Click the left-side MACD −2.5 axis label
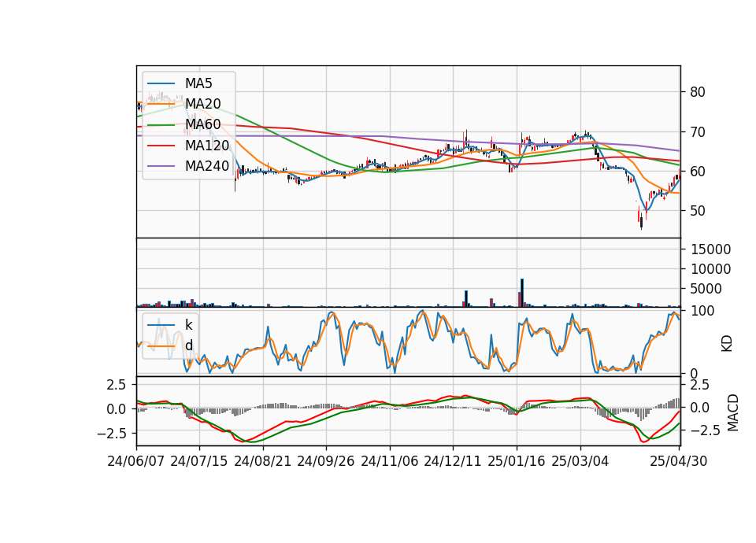 pyautogui.click(x=111, y=434)
